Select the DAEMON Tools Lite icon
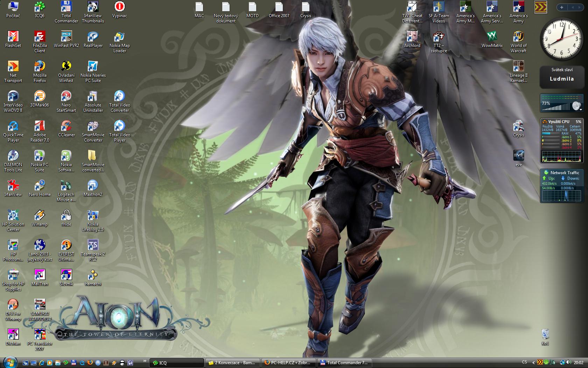Viewport: 588px width, 368px height. pyautogui.click(x=13, y=156)
